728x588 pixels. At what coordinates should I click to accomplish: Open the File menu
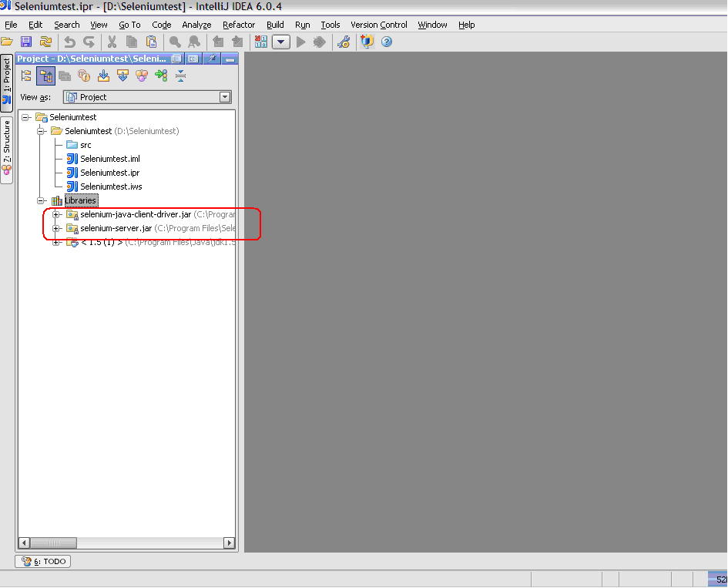pyautogui.click(x=11, y=25)
